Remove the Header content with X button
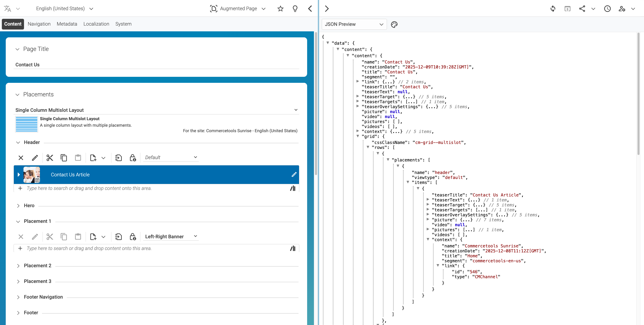 21,158
